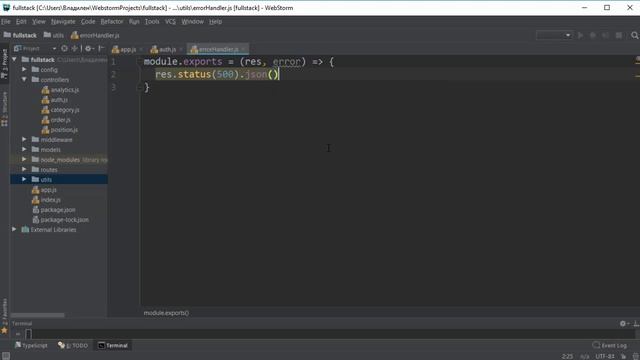Open the Code menu
The width and height of the screenshot is (640, 360).
tap(88, 22)
